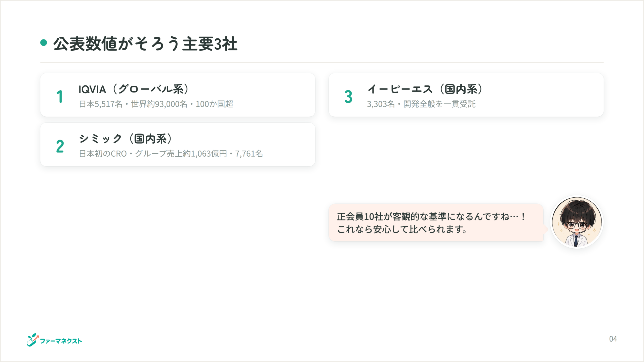Viewport: 644px width, 362px height.
Task: Click the page number 04
Action: (x=613, y=339)
